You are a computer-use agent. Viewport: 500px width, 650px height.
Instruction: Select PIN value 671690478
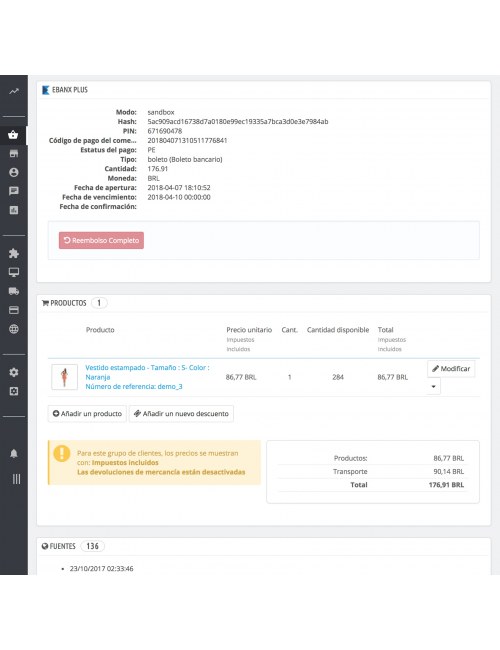coord(165,131)
